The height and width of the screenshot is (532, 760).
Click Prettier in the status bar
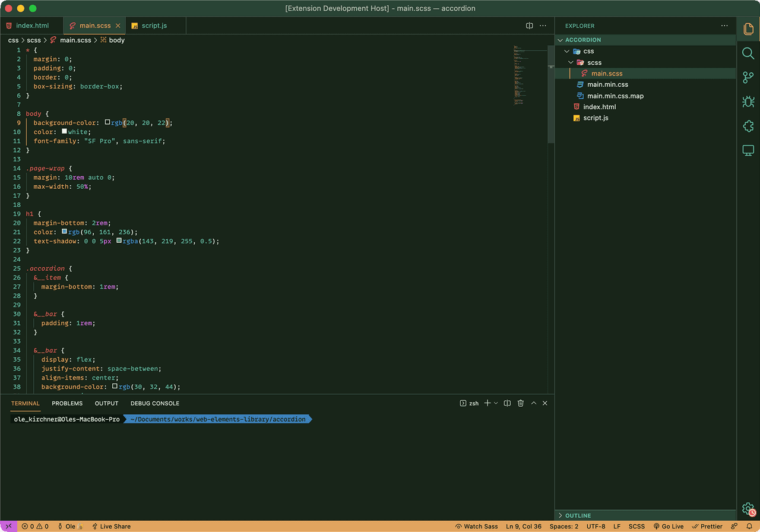coord(707,526)
